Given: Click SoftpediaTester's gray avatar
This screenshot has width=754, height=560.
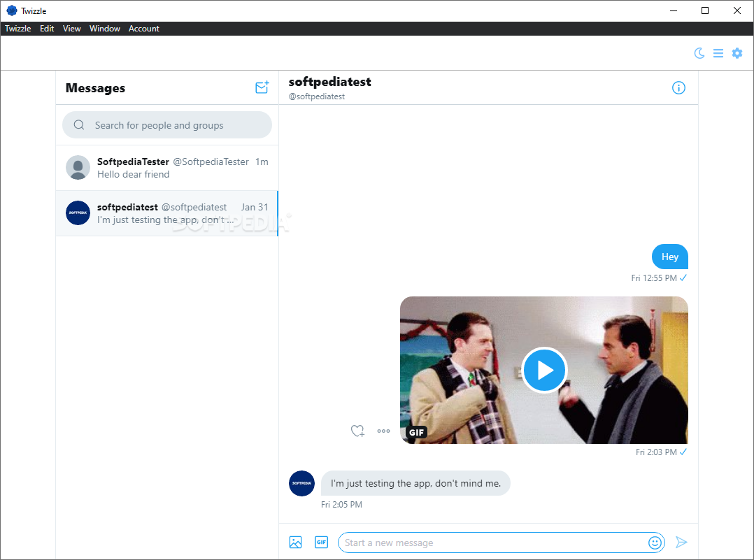Looking at the screenshot, I should pos(78,167).
